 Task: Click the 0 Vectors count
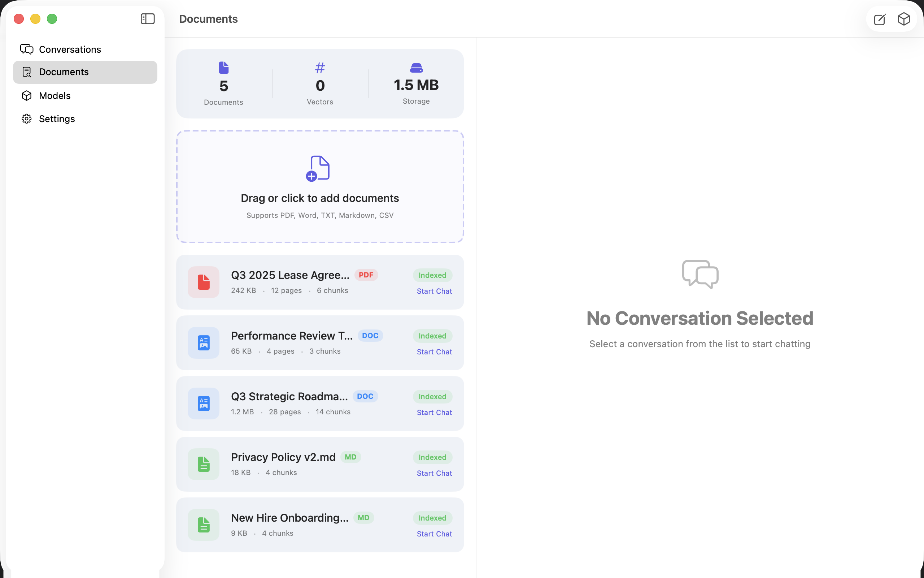(320, 86)
